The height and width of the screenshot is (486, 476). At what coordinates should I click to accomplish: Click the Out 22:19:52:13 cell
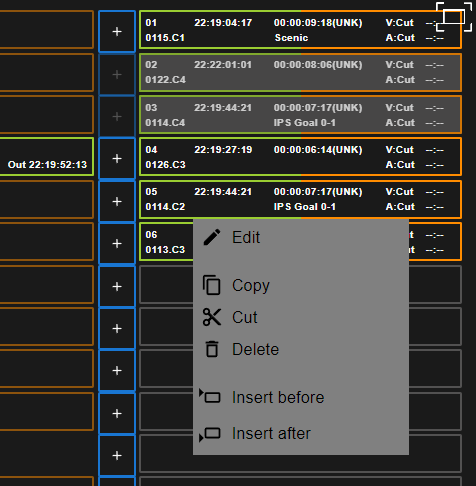pos(47,157)
